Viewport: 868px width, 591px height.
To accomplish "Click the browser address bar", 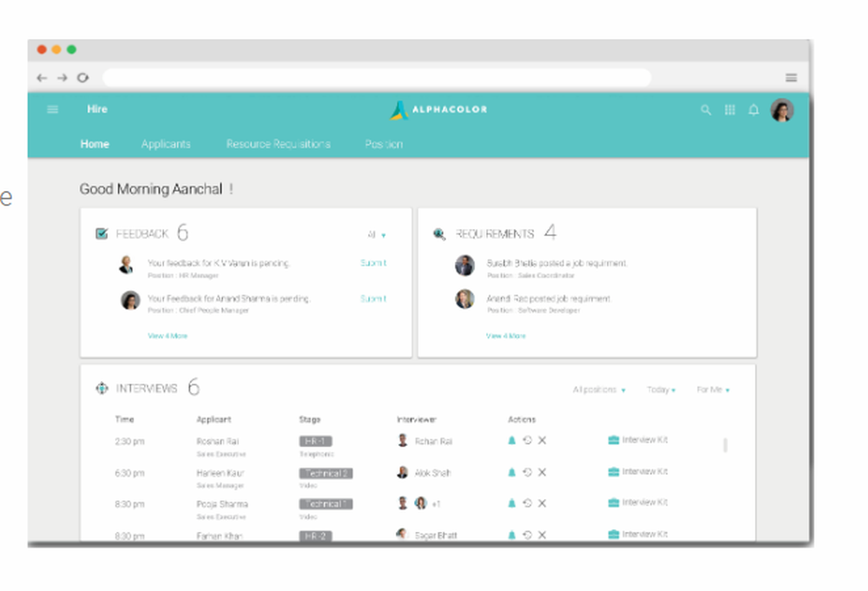I will (x=378, y=77).
